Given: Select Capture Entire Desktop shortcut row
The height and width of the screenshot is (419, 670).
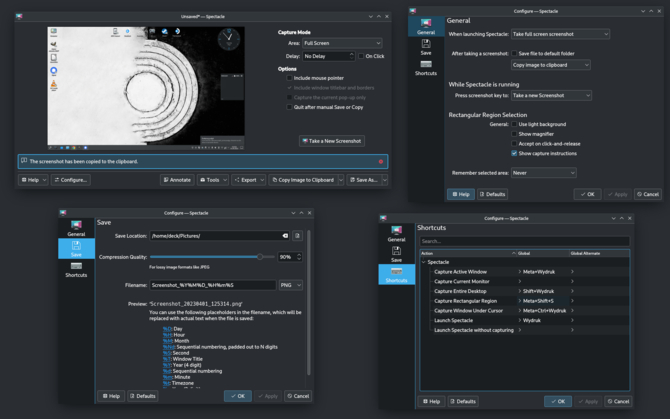Looking at the screenshot, I should tap(524, 291).
